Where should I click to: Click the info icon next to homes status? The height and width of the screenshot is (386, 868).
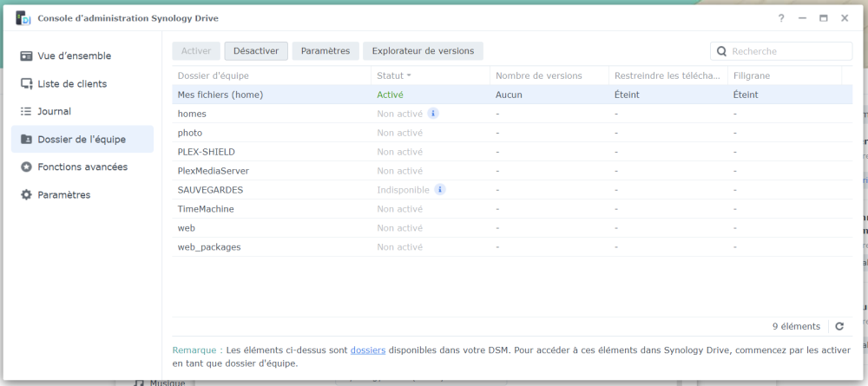[433, 114]
